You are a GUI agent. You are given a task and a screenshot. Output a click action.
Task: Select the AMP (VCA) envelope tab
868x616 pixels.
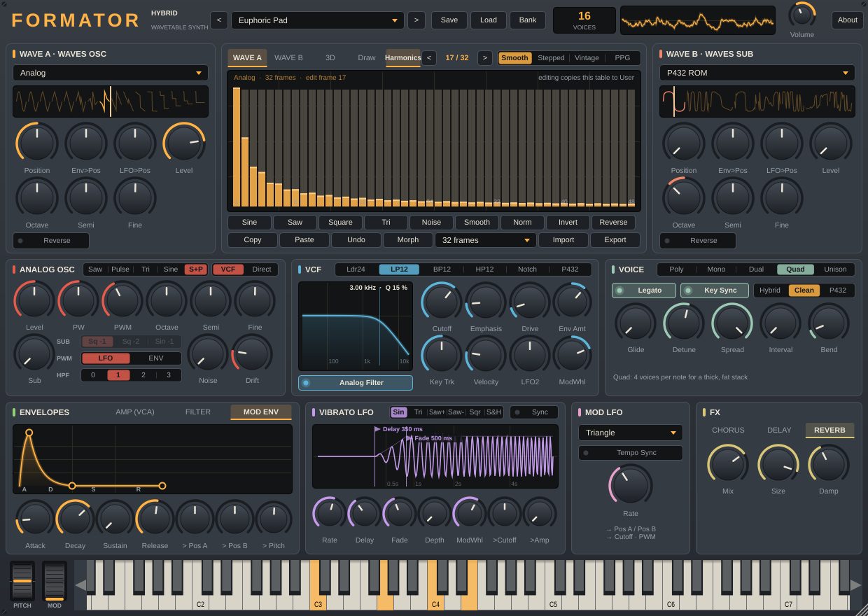click(x=135, y=412)
